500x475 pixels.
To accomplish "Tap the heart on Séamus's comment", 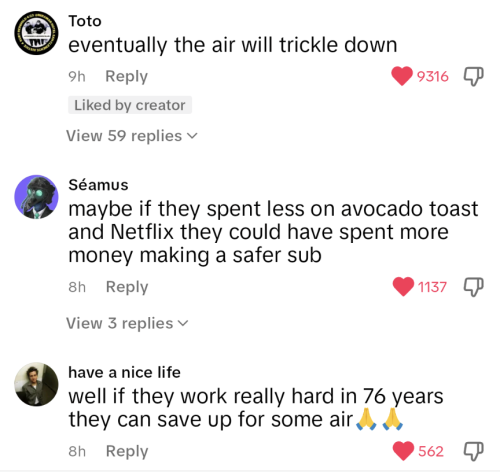I will coord(403,287).
